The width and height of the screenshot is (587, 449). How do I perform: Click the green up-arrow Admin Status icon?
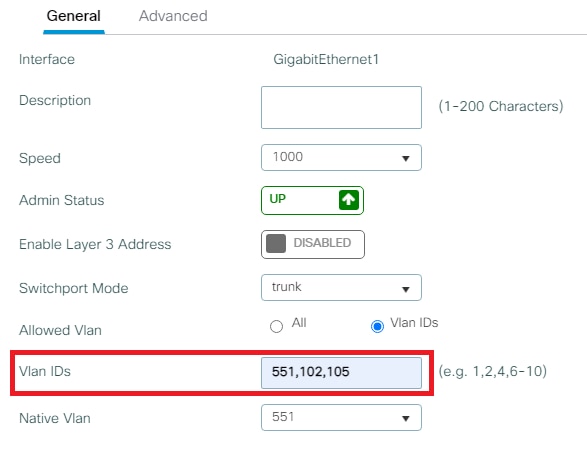coord(349,200)
